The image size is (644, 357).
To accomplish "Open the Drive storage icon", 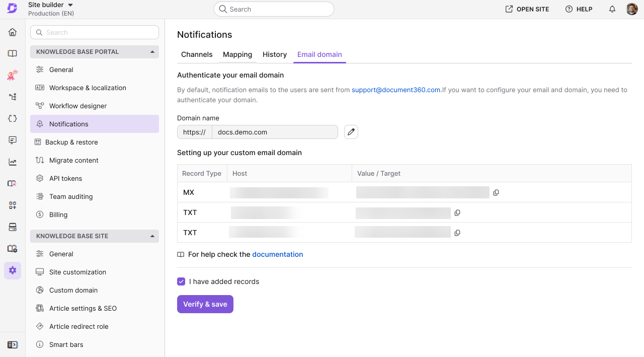I will 13,227.
